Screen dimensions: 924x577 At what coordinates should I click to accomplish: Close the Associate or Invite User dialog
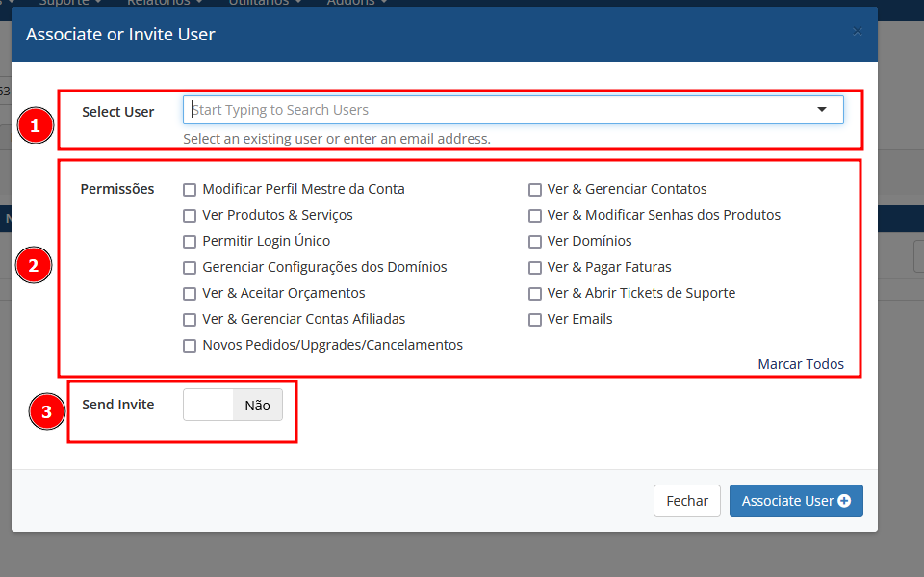(x=858, y=31)
